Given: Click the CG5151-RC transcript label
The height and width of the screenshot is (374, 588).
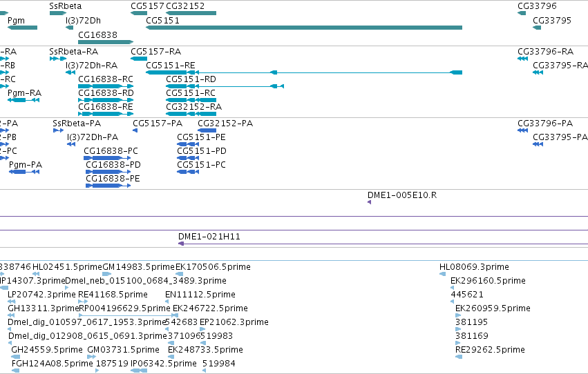Looking at the screenshot, I should point(191,93).
